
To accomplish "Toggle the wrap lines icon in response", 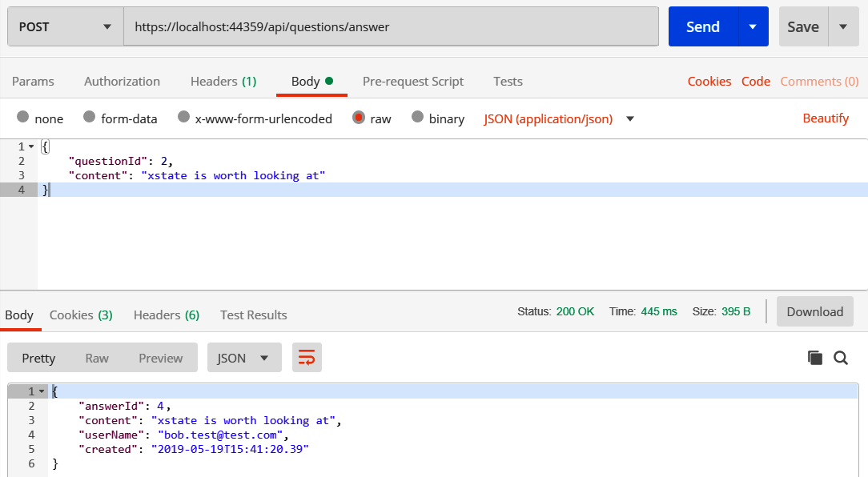I will tap(307, 358).
